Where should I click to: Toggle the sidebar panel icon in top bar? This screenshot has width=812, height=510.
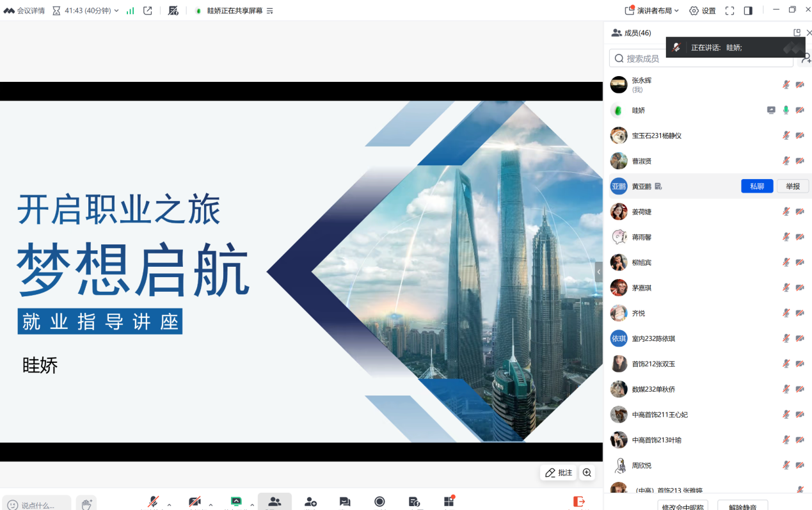[x=748, y=11]
